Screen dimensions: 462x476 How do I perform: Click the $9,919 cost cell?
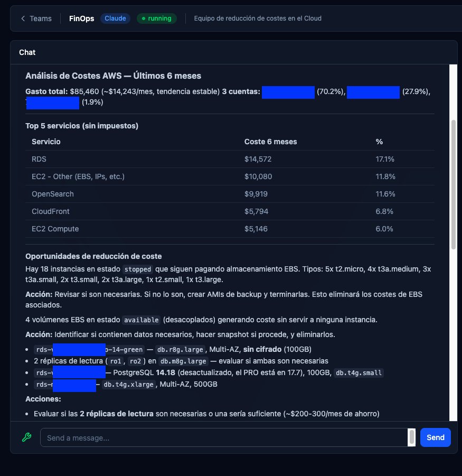click(x=256, y=194)
